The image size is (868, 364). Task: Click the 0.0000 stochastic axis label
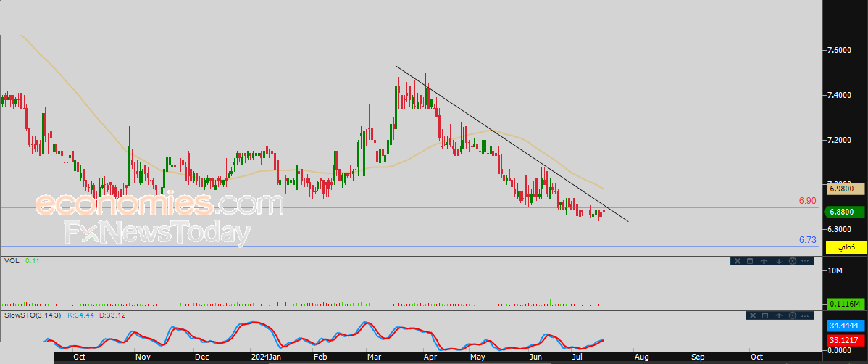[840, 350]
